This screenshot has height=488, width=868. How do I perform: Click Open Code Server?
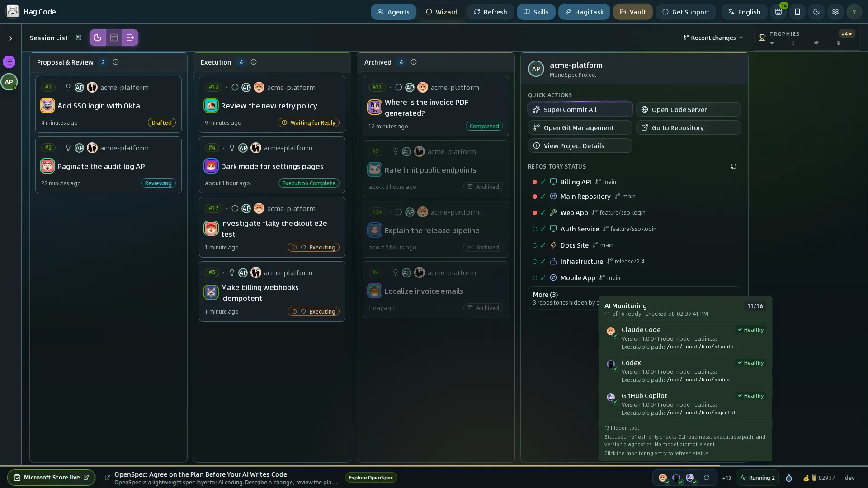pyautogui.click(x=689, y=109)
